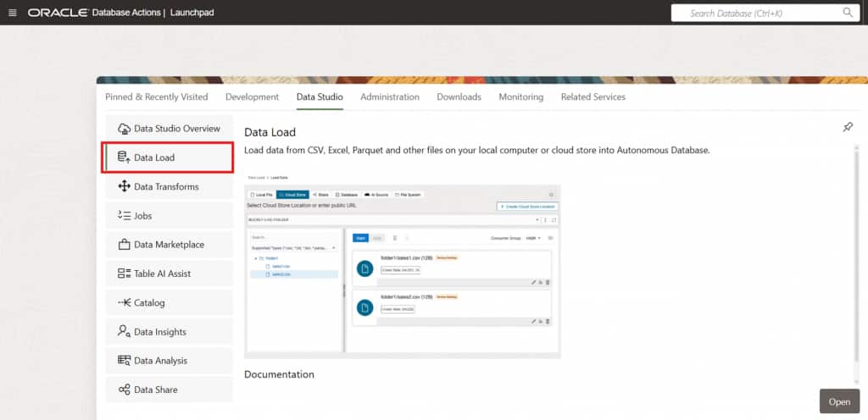The width and height of the screenshot is (868, 420).
Task: Select the Data Studio tab
Action: 320,97
